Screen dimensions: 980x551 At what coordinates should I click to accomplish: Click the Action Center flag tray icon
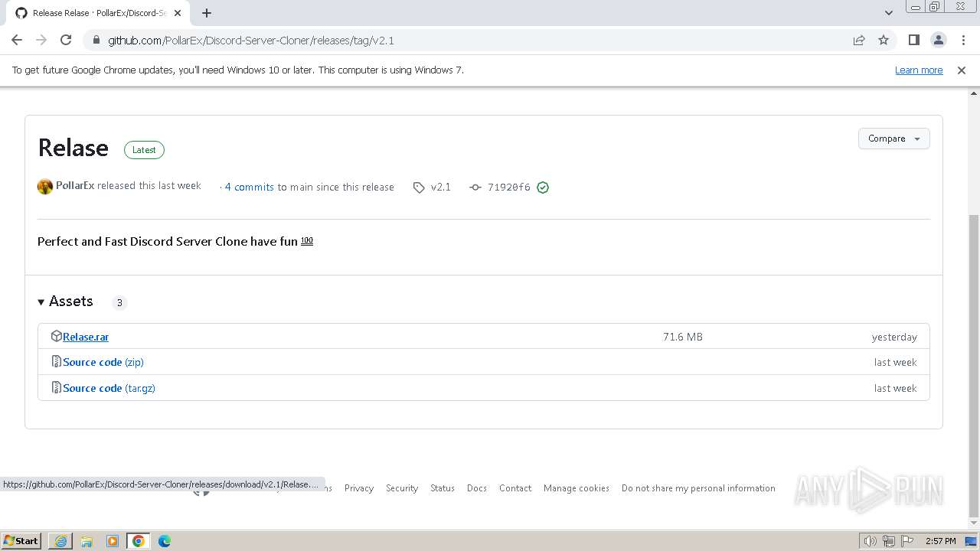(907, 541)
